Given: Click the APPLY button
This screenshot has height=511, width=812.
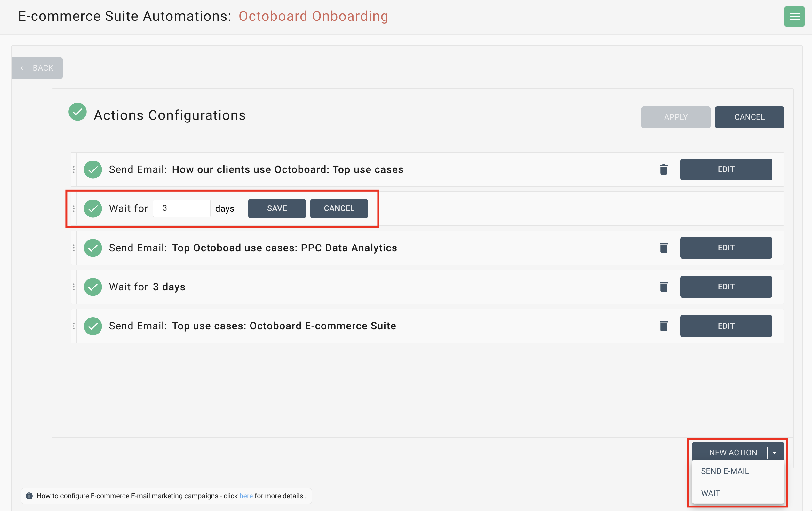Looking at the screenshot, I should 675,117.
